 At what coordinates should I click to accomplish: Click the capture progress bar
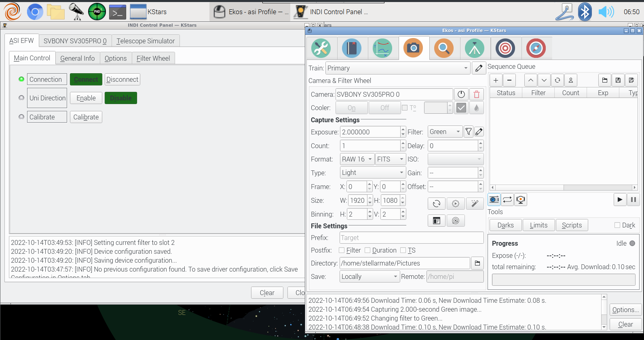pos(564,279)
